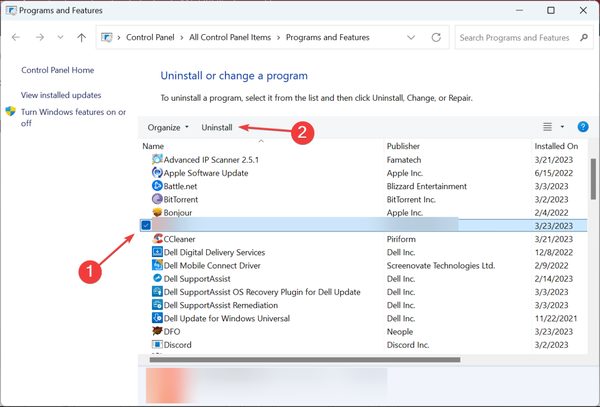Go up one level with the up arrow

82,37
